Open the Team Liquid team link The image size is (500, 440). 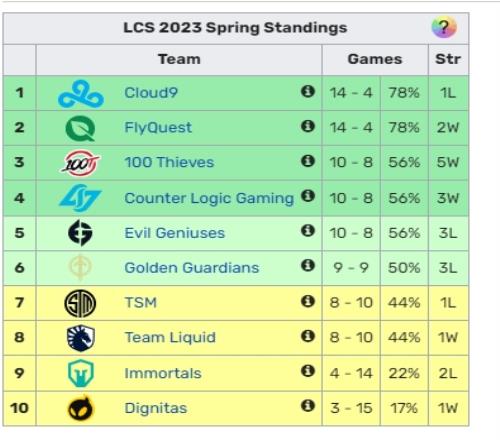[x=170, y=337]
